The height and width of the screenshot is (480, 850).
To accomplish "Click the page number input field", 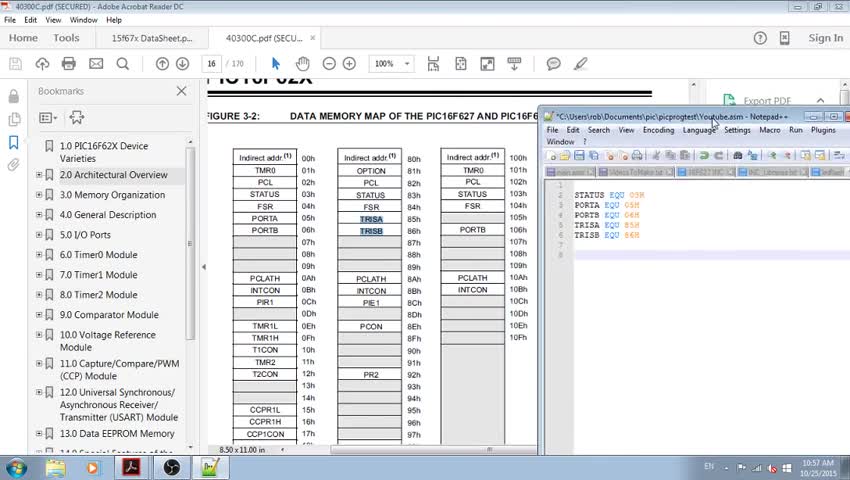I will pyautogui.click(x=211, y=64).
